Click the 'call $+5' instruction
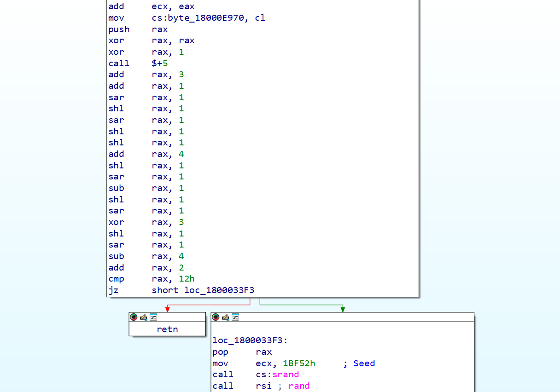Image resolution: width=560 pixels, height=392 pixels. 138,63
